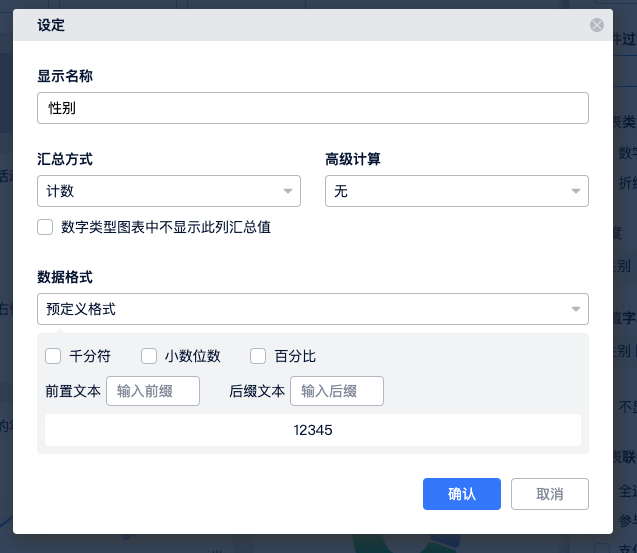
Task: Click the 显示名称 input field containing 性别
Action: coord(312,108)
